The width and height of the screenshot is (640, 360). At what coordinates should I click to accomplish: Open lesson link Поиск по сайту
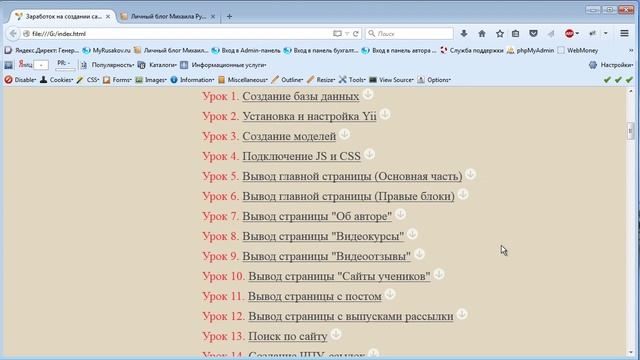point(288,336)
